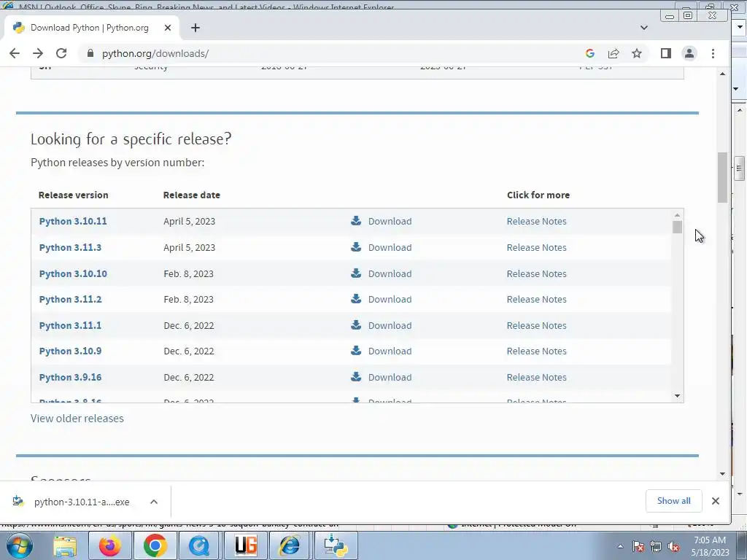The image size is (747, 560).
Task: Click the page vertical scrollbar thumb
Action: [723, 177]
